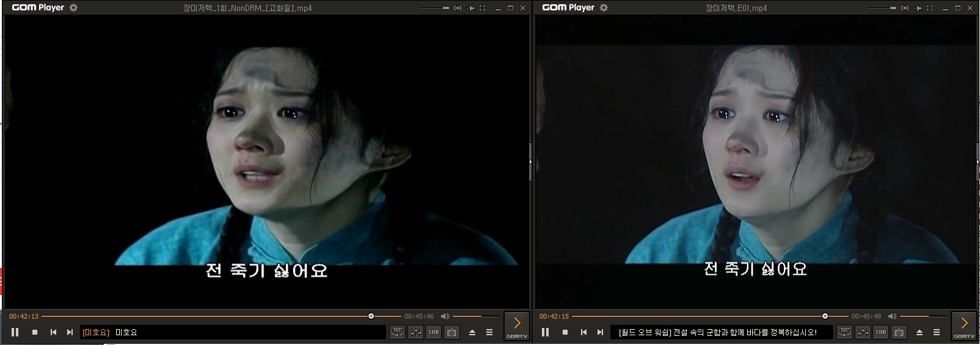
Task: Open the playlist menu icon in right player
Action: coord(937,332)
